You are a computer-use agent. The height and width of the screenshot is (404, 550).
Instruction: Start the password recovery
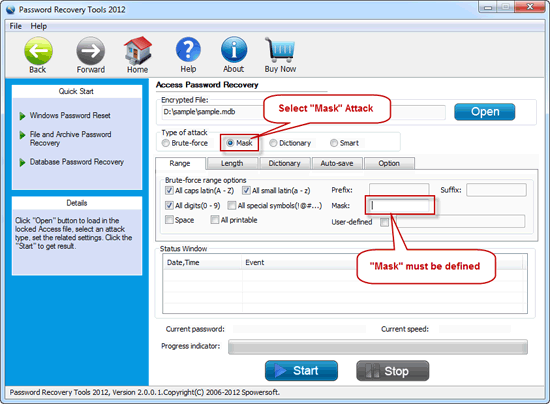(301, 371)
